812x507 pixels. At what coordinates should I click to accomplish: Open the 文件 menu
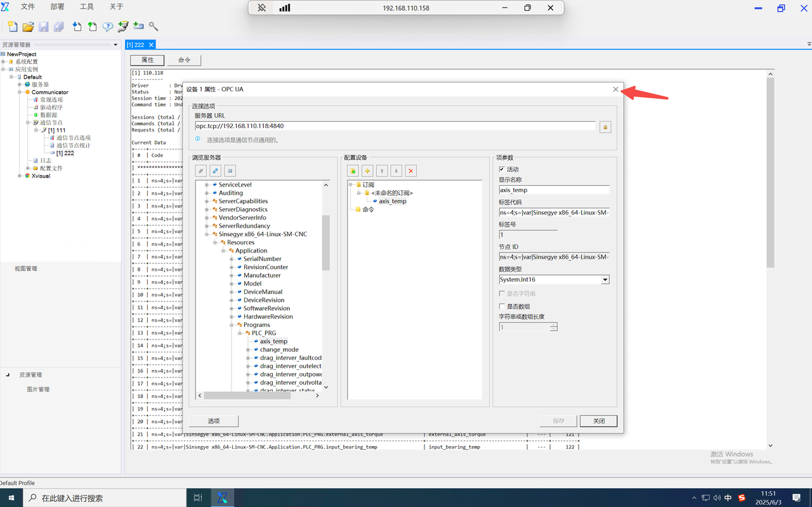tap(28, 7)
